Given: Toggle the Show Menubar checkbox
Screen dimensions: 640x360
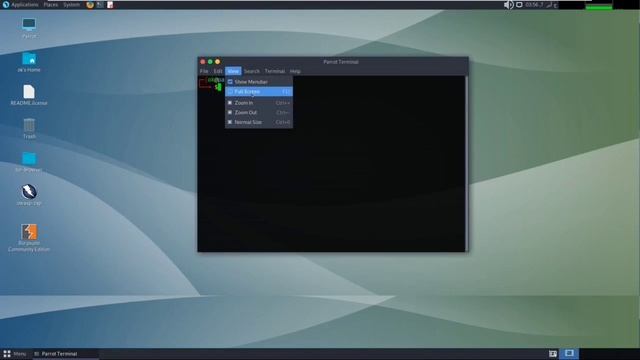Looking at the screenshot, I should [x=230, y=82].
